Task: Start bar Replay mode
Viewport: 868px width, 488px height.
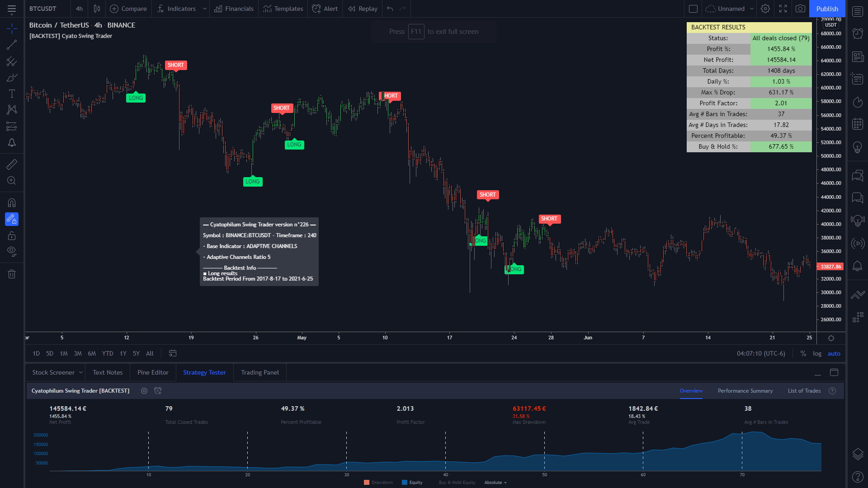Action: point(363,9)
